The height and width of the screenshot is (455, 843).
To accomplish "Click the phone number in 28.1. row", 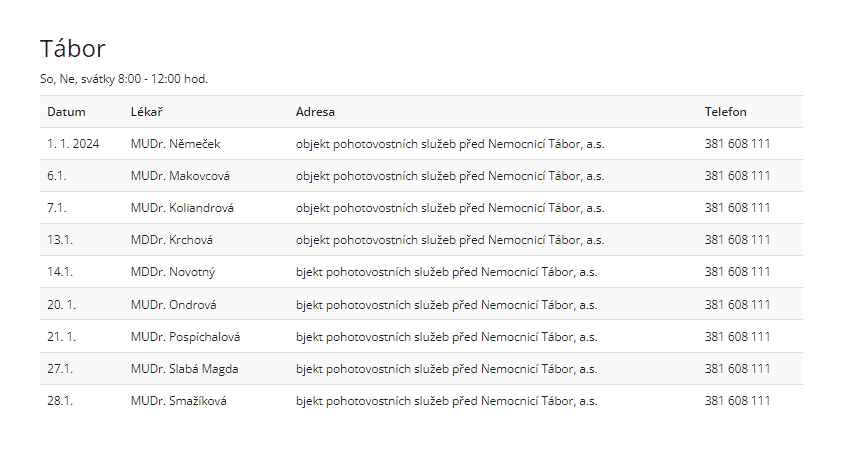I will coord(737,401).
